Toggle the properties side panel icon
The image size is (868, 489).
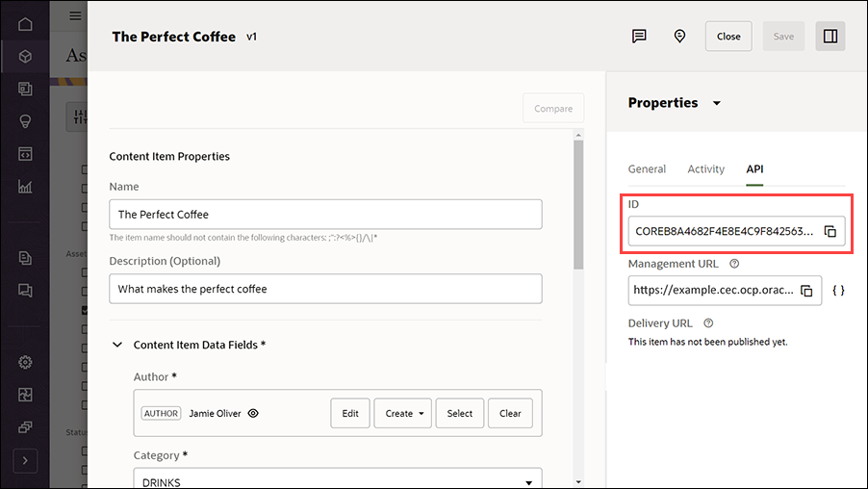pos(830,37)
